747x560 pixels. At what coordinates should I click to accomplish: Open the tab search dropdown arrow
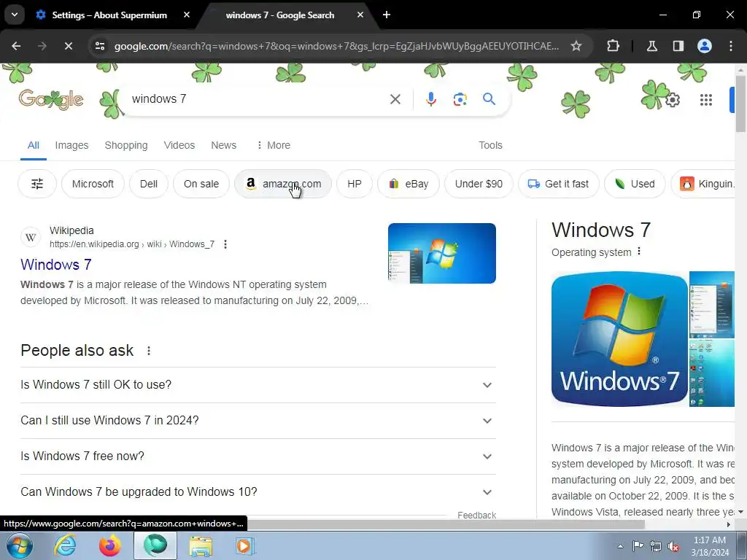click(15, 15)
